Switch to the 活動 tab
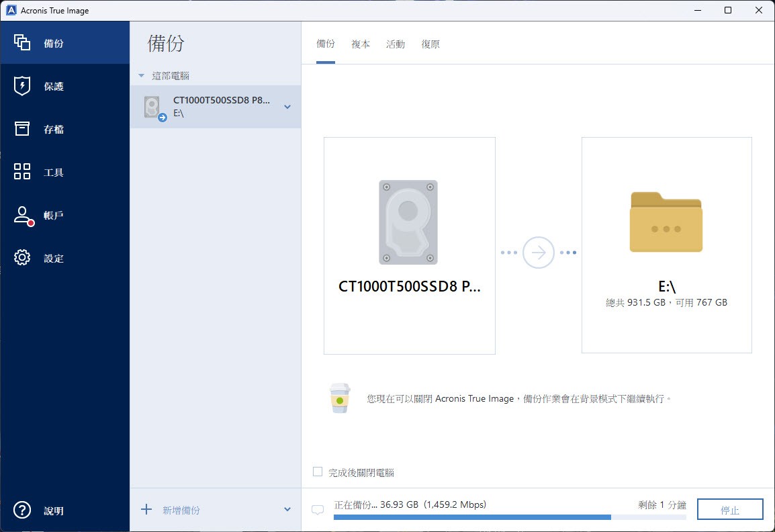This screenshot has height=532, width=775. 396,44
